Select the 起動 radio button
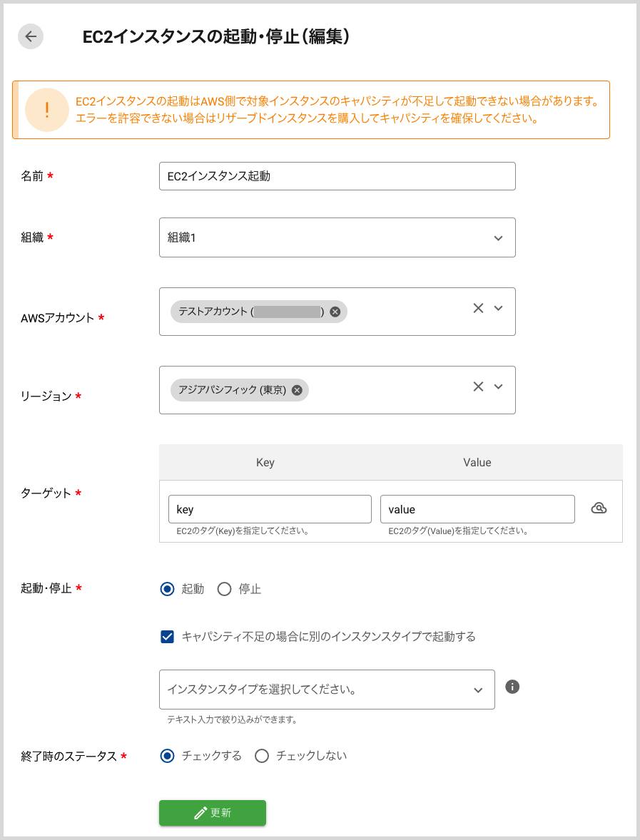This screenshot has width=640, height=840. coord(167,589)
